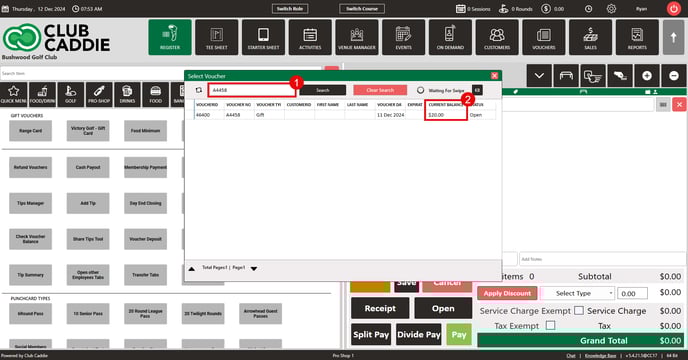Image resolution: width=688 pixels, height=360 pixels.
Task: Open the settings gear icon
Action: pyautogui.click(x=611, y=9)
